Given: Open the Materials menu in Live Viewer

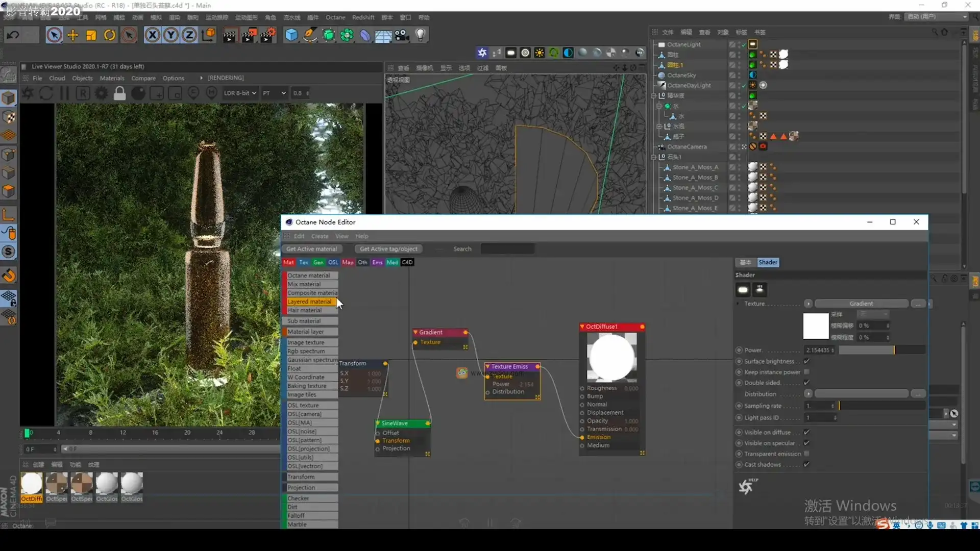Looking at the screenshot, I should (112, 78).
